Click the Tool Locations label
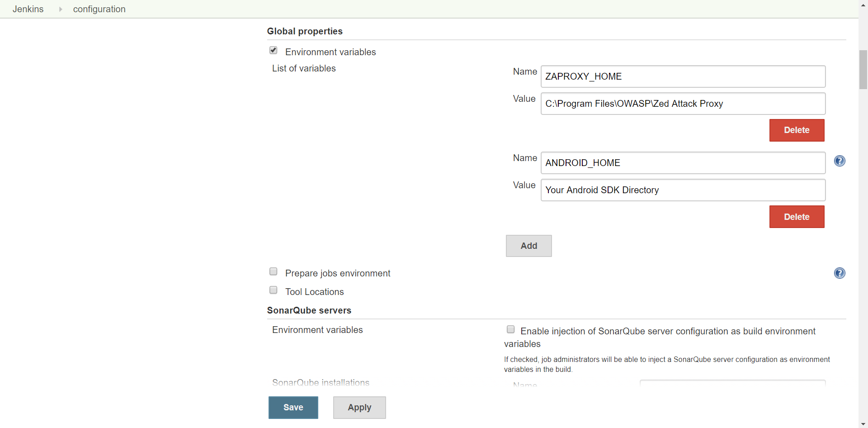 (x=315, y=292)
